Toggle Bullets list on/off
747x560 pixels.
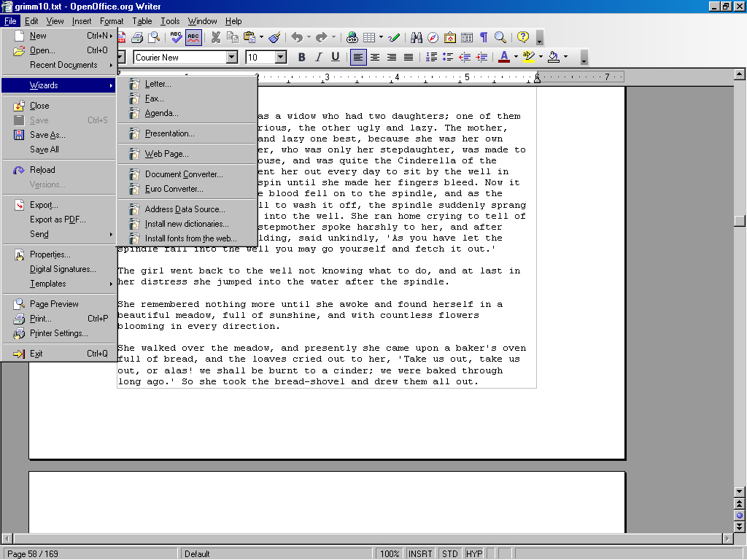point(448,57)
